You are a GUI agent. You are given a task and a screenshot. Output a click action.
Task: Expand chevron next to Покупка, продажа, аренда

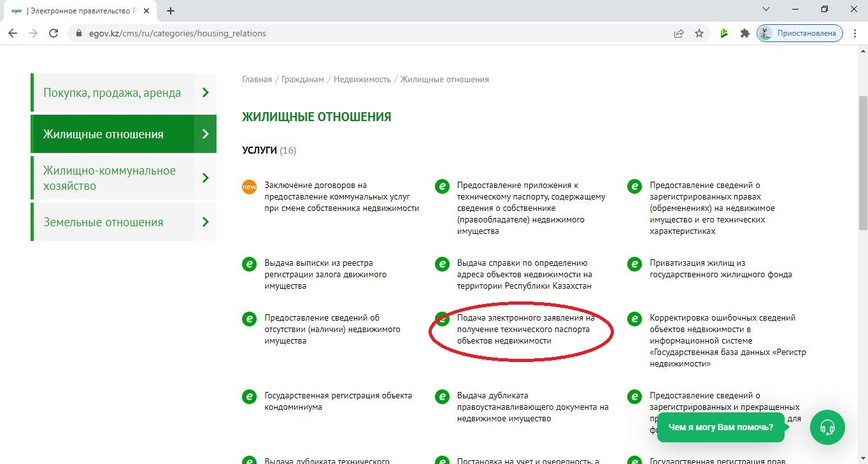[205, 92]
